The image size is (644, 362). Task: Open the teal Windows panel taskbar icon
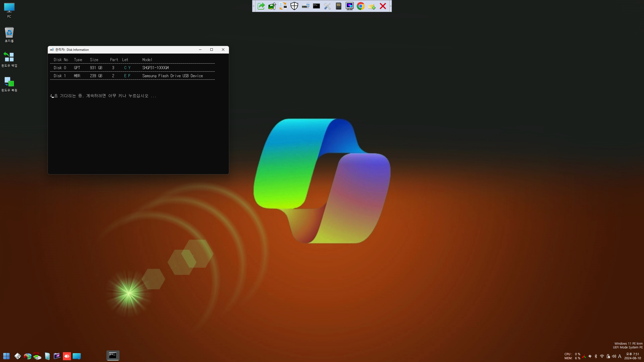click(47, 356)
